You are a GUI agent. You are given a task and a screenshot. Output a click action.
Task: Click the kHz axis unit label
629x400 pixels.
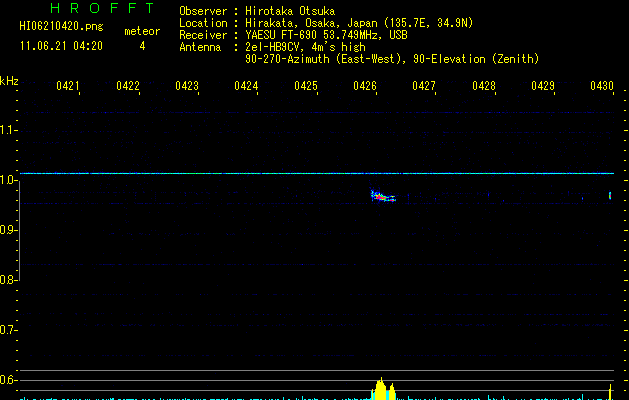pyautogui.click(x=9, y=81)
